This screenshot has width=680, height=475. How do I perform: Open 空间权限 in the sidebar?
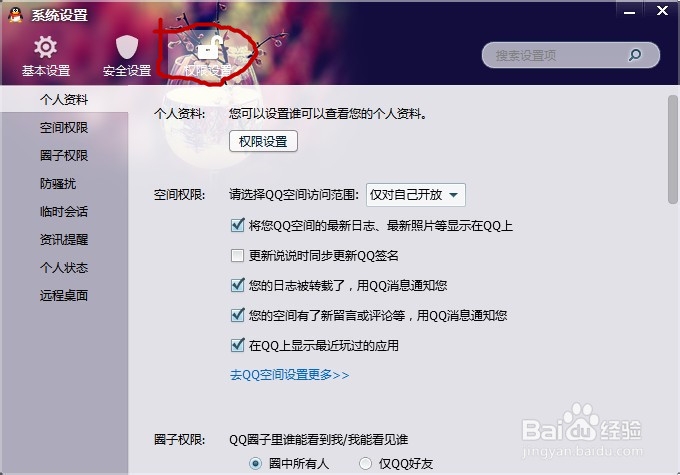pos(64,128)
